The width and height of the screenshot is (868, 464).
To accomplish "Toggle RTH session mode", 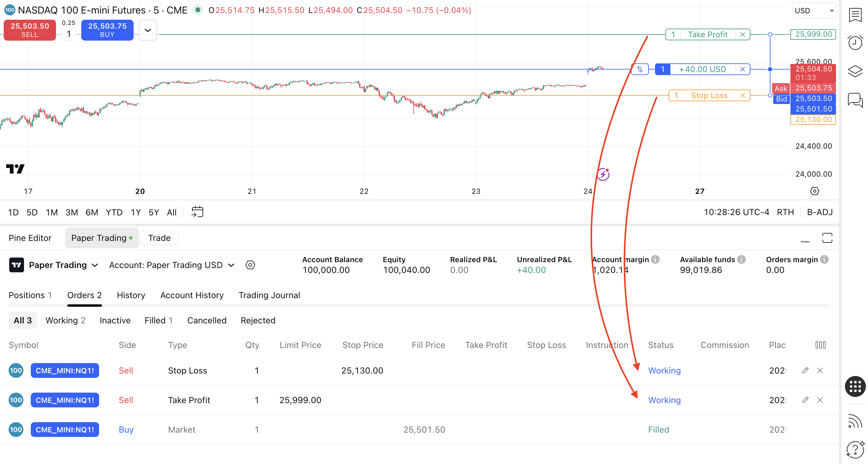I will click(x=785, y=212).
